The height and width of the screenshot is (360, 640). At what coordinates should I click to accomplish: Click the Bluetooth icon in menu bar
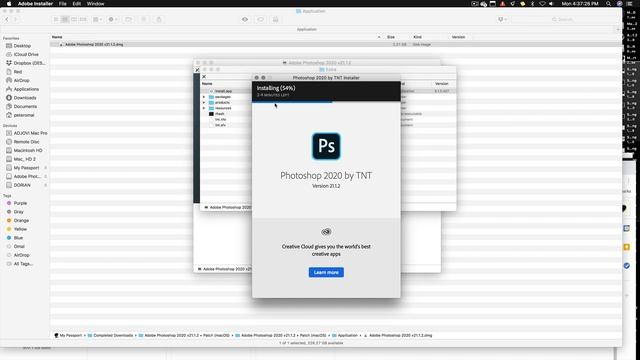pyautogui.click(x=532, y=4)
